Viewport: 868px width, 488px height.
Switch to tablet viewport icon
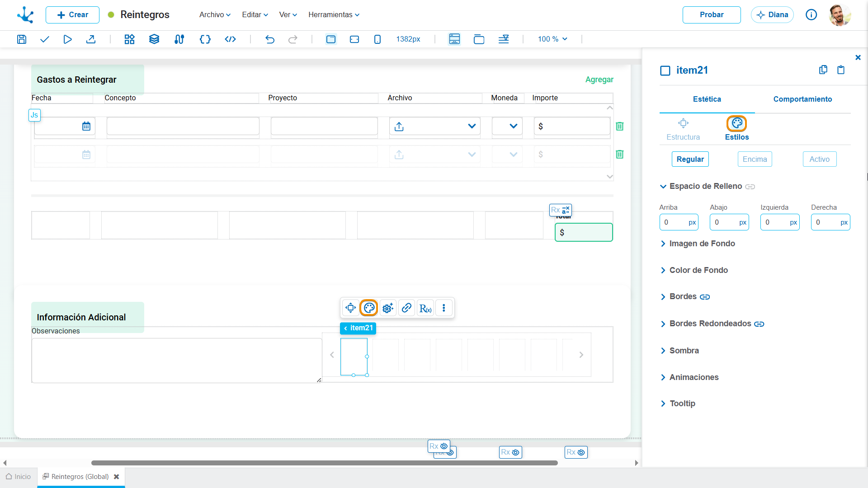coord(354,39)
